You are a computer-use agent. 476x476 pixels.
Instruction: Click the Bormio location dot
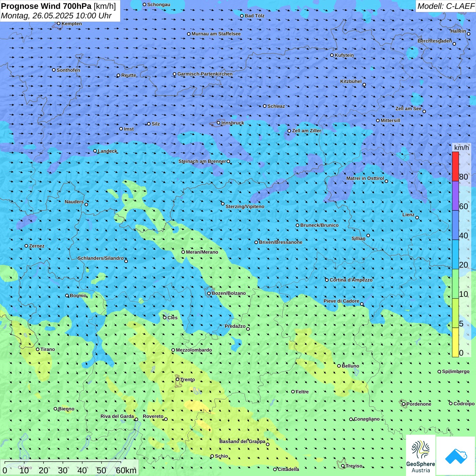point(67,295)
